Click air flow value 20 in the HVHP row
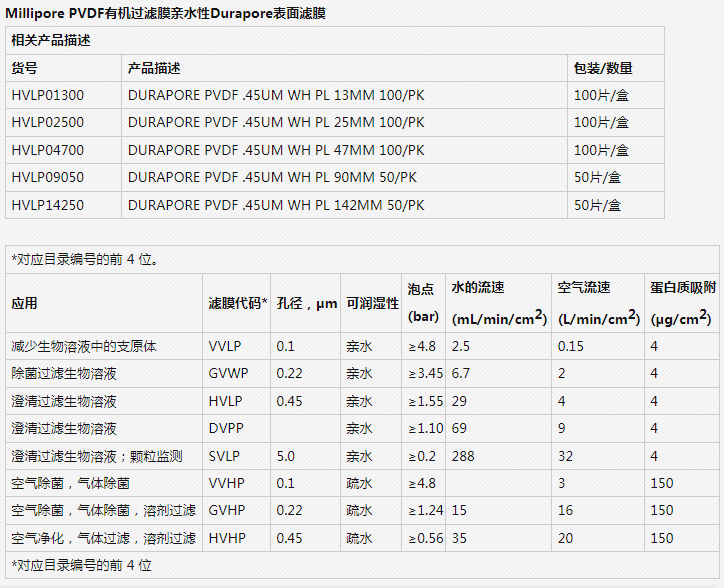The height and width of the screenshot is (588, 724). coord(565,538)
